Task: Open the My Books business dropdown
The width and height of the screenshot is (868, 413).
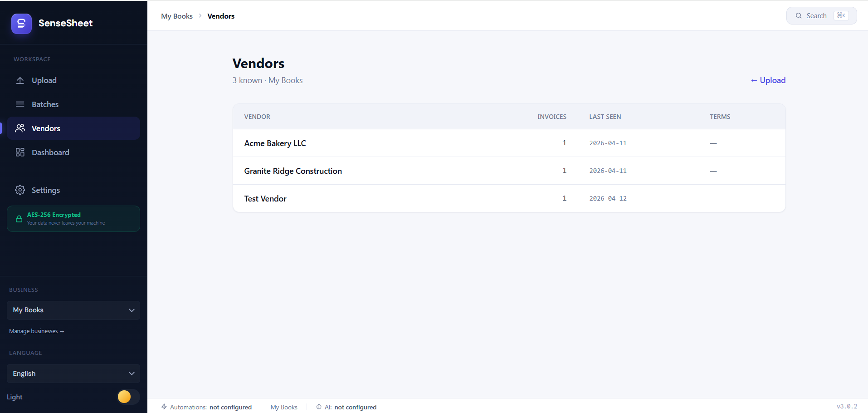Action: 73,310
